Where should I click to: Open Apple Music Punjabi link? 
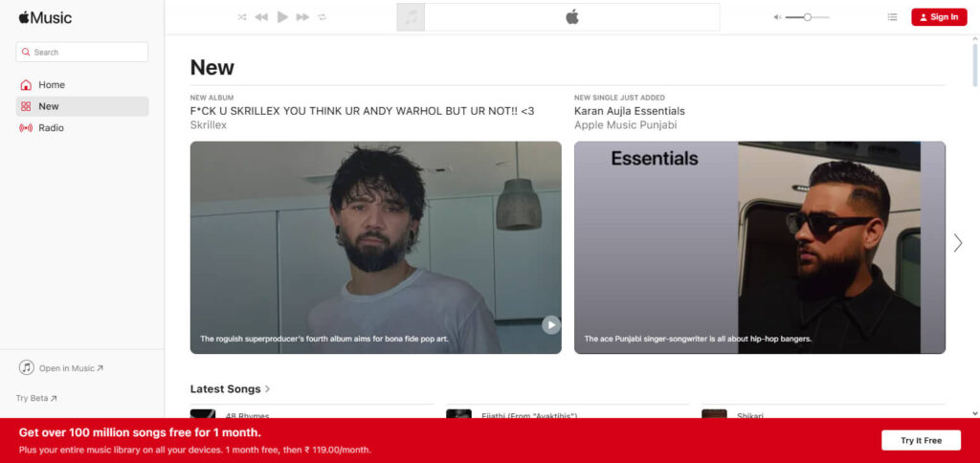pyautogui.click(x=625, y=125)
